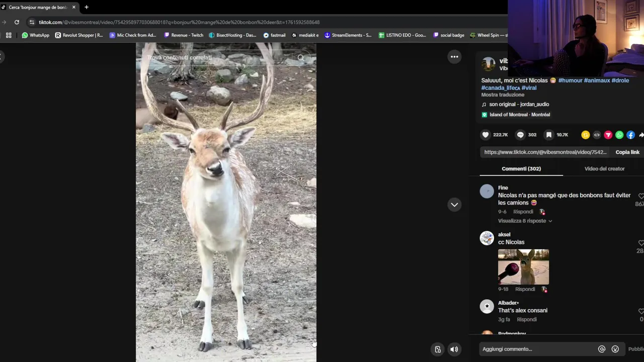
Task: Open the Mic Check from Ad... bookmark
Action: pos(133,35)
